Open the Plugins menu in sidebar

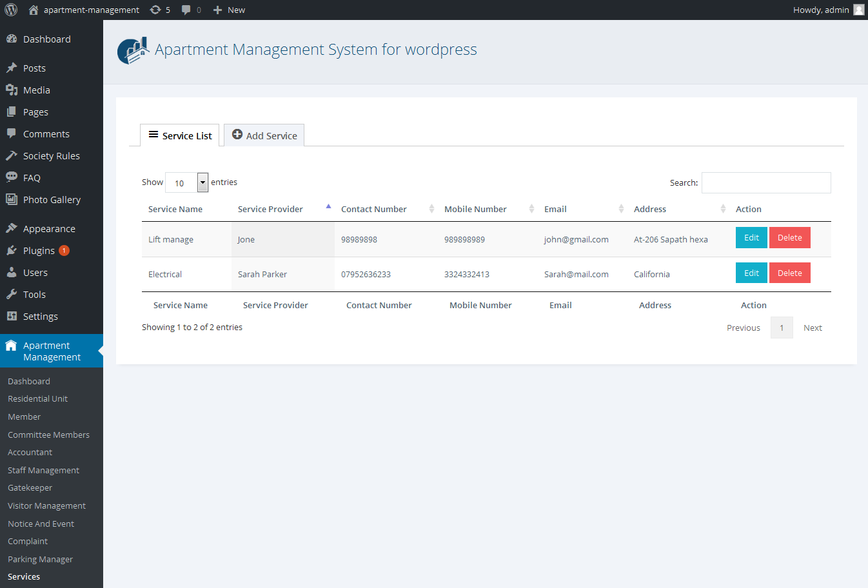coord(39,251)
